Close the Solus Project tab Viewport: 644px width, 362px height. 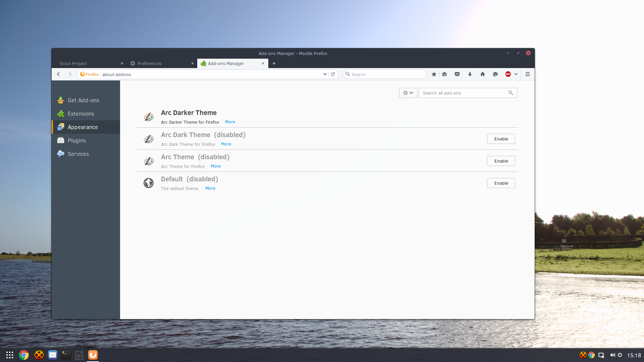point(122,63)
